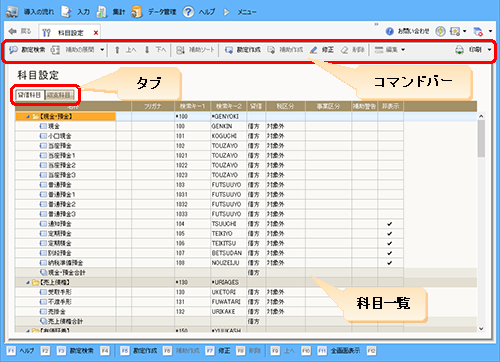500x362 pixels.
Task: Open the dropdown arrow next to 印刷
Action: pyautogui.click(x=489, y=50)
